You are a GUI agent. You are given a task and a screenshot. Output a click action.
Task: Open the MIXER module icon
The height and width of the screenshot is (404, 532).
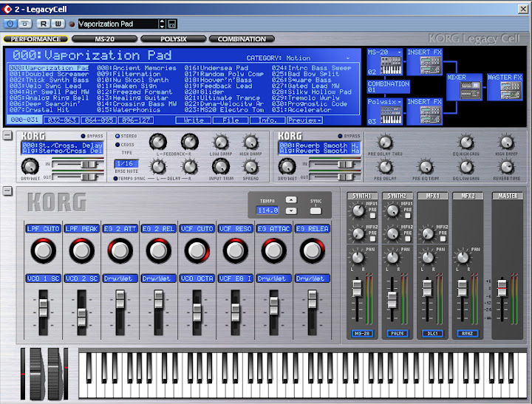point(470,90)
